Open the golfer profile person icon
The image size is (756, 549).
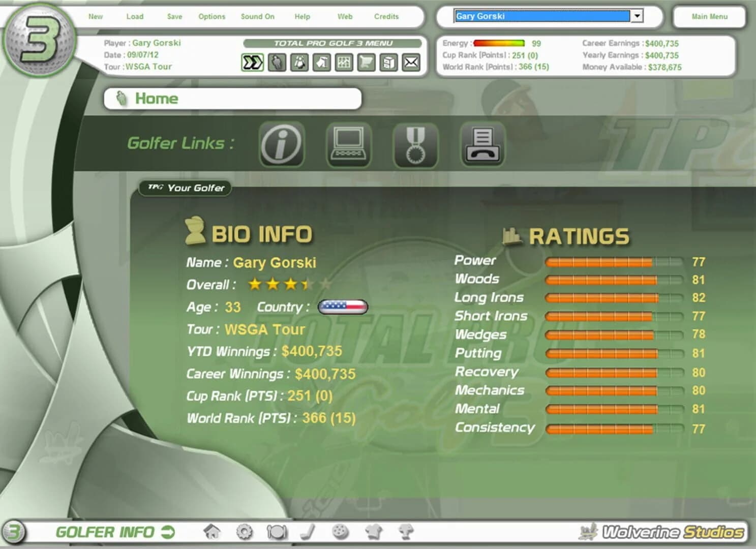(x=277, y=62)
